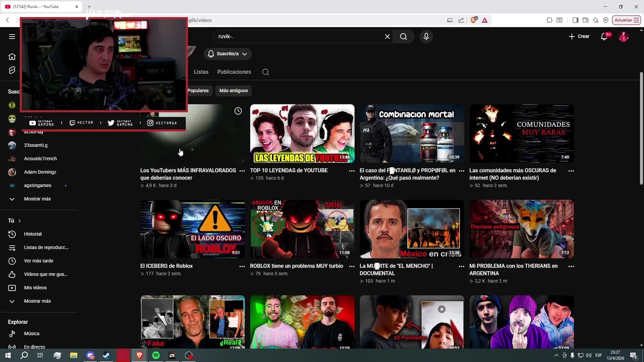Image resolution: width=644 pixels, height=362 pixels.
Task: Show hidden system tray icons chevron
Action: click(x=556, y=355)
